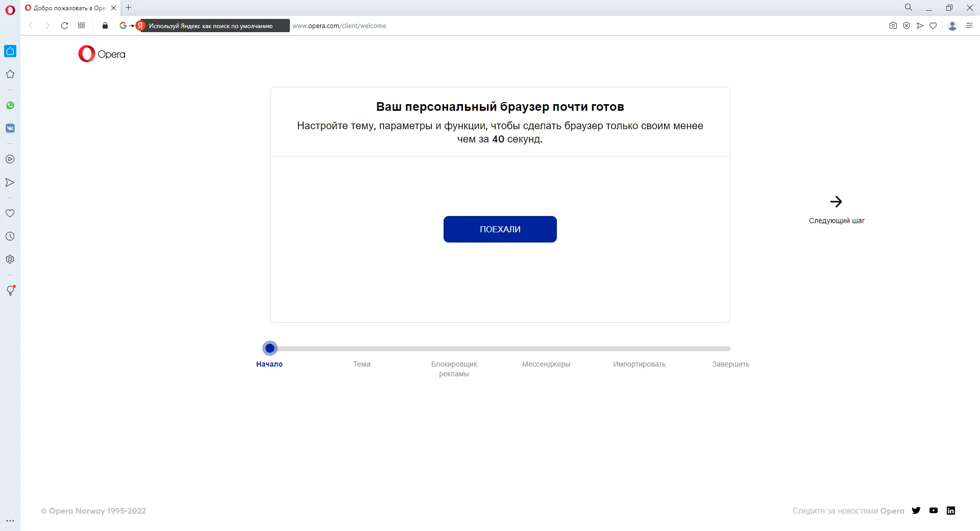
Task: Open VK messenger in the sidebar
Action: (x=10, y=128)
